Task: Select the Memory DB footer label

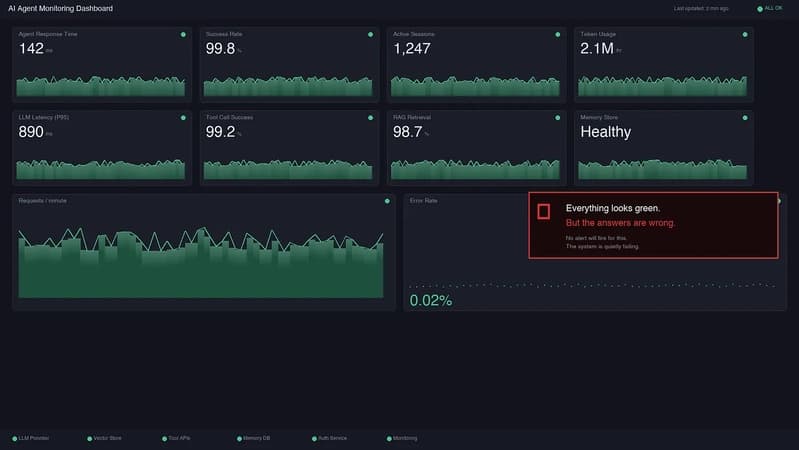Action: 256,438
